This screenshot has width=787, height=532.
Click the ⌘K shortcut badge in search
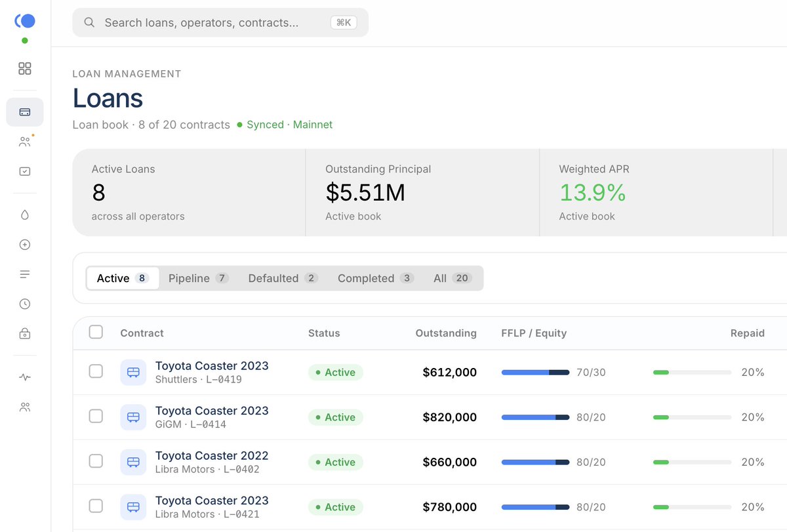coord(344,22)
